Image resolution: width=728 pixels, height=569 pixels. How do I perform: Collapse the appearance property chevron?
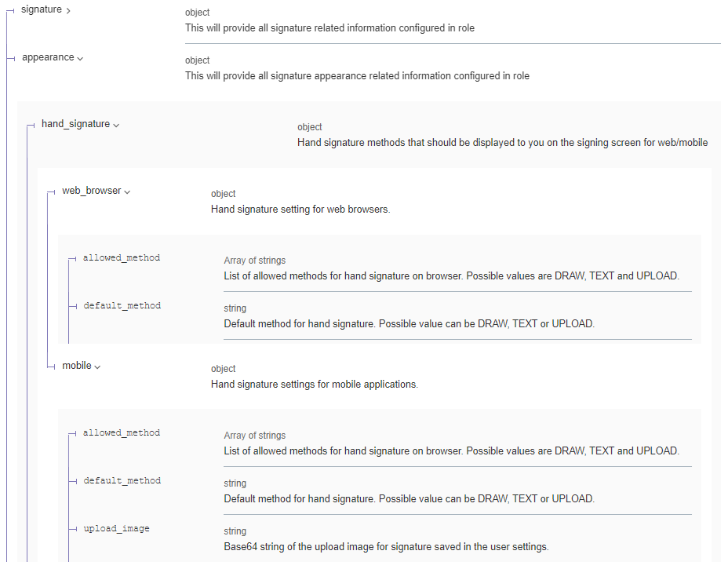click(81, 59)
